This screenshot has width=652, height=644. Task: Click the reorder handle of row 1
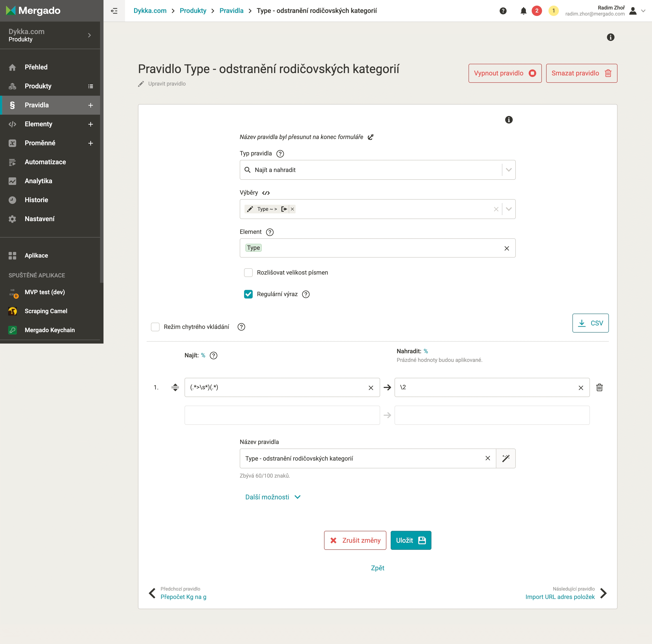175,387
